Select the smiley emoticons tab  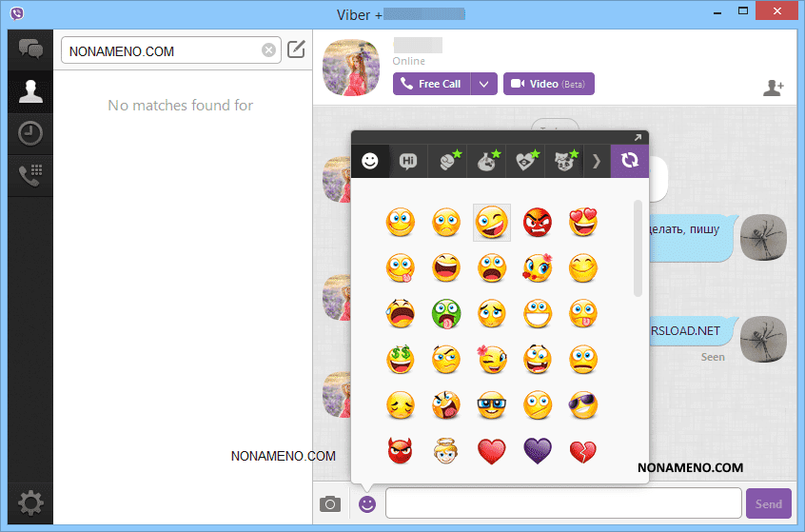370,161
